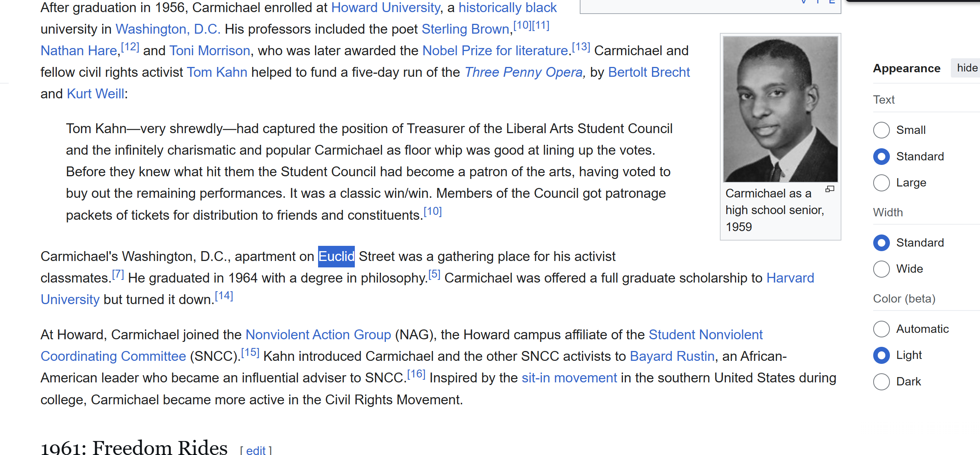Open the sit-in movement link
This screenshot has height=455, width=980.
(569, 378)
